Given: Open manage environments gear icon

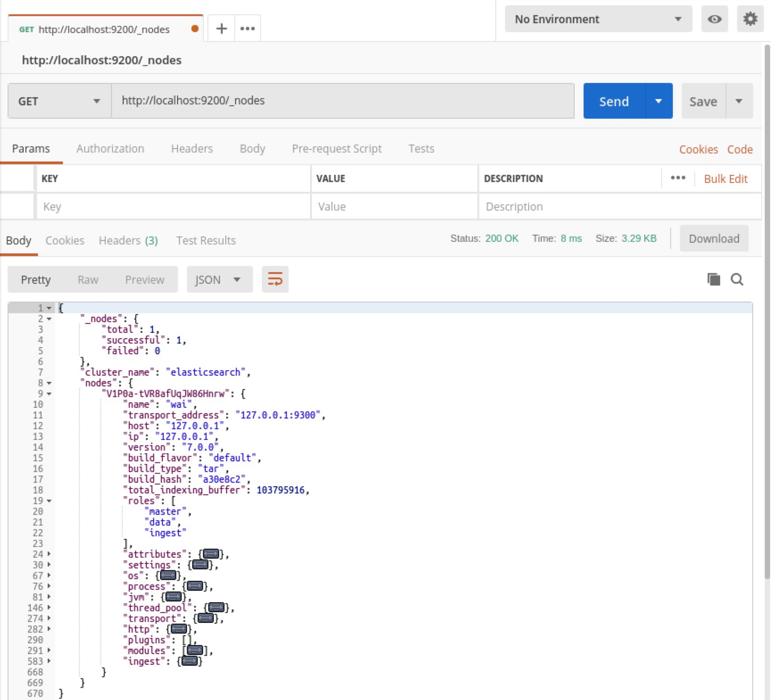Looking at the screenshot, I should (750, 19).
